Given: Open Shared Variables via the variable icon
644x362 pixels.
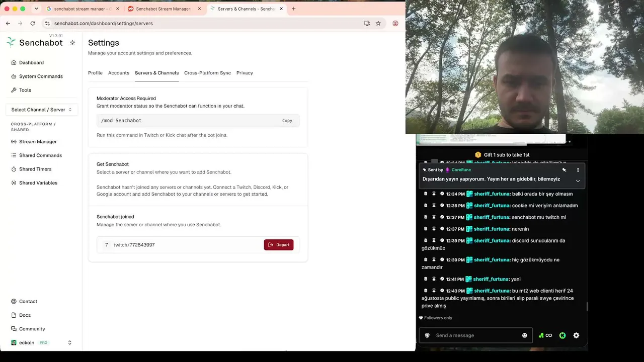Looking at the screenshot, I should 14,183.
